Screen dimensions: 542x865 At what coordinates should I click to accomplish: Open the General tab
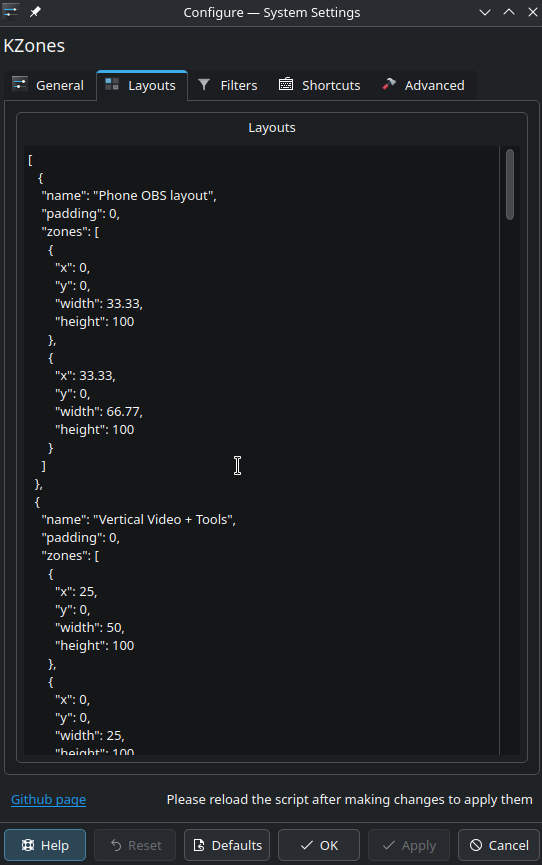49,86
